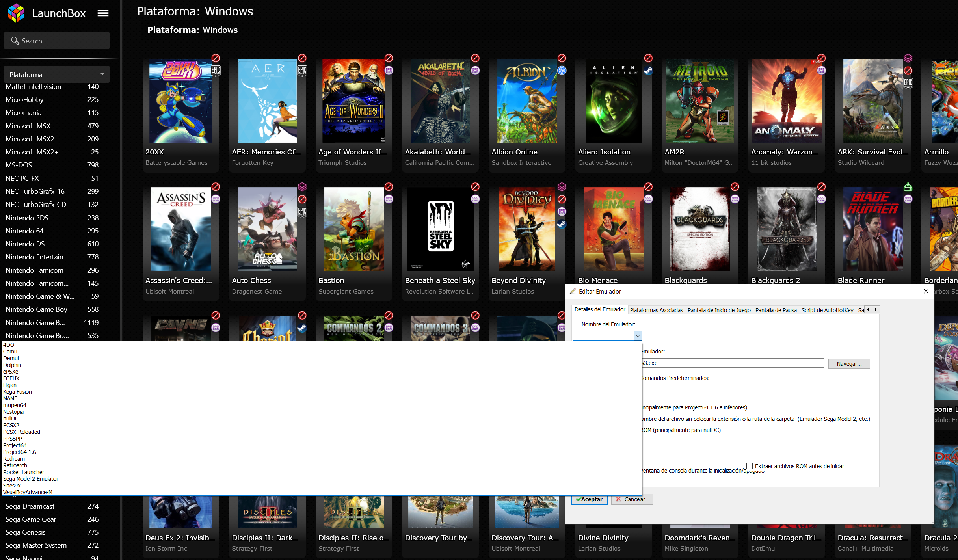The image size is (958, 560).
Task: Click Epic Games badge on AER card
Action: (x=302, y=71)
